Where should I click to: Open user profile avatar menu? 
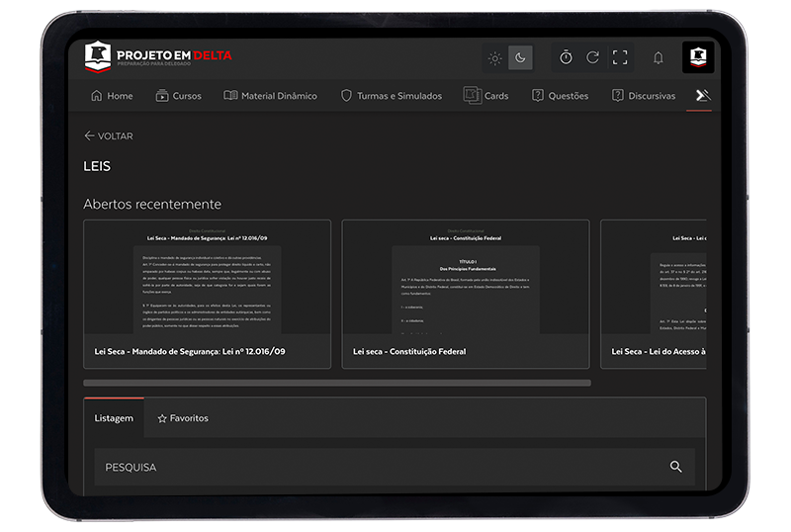coord(697,57)
